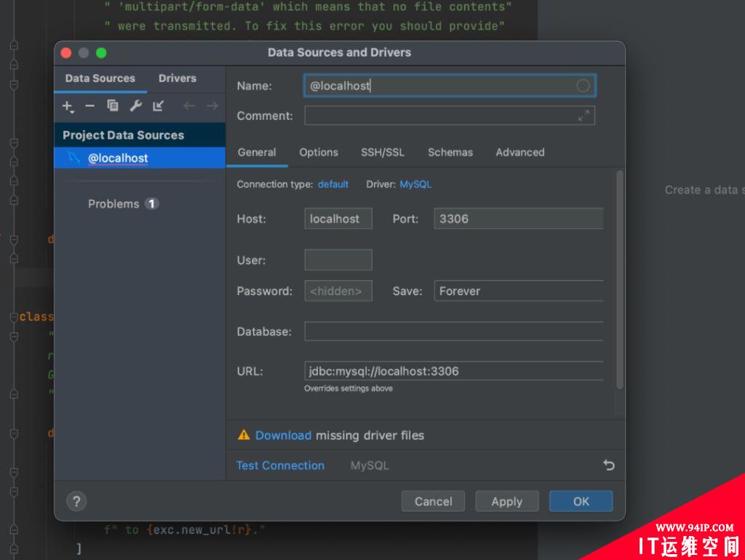Open driver settings wrench icon
Image resolution: width=745 pixels, height=560 pixels.
[135, 105]
